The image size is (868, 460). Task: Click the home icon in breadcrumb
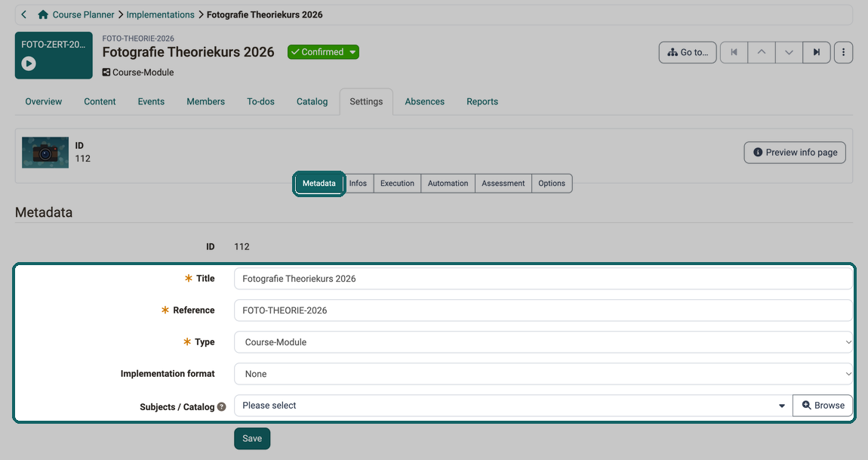[42, 14]
